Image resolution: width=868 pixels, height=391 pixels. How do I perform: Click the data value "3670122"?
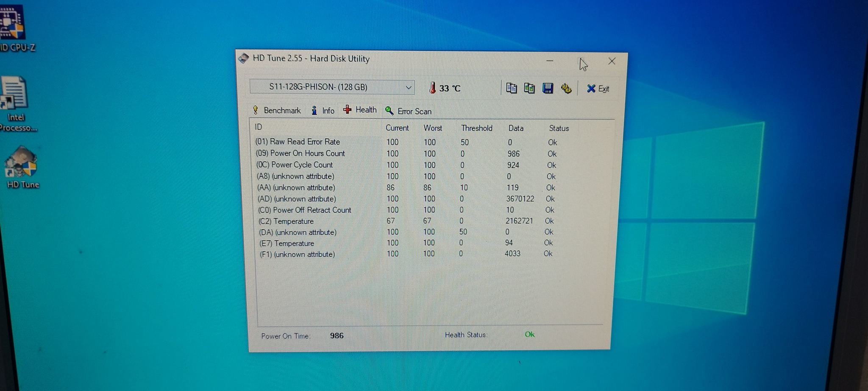[520, 198]
